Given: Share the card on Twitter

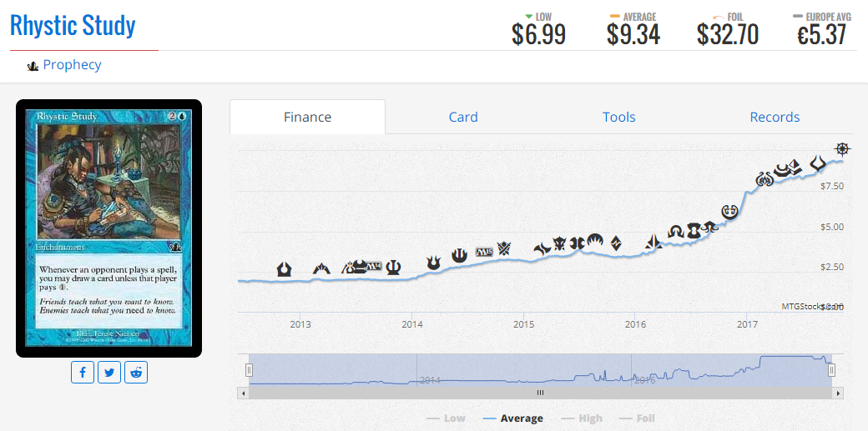Looking at the screenshot, I should tap(109, 373).
